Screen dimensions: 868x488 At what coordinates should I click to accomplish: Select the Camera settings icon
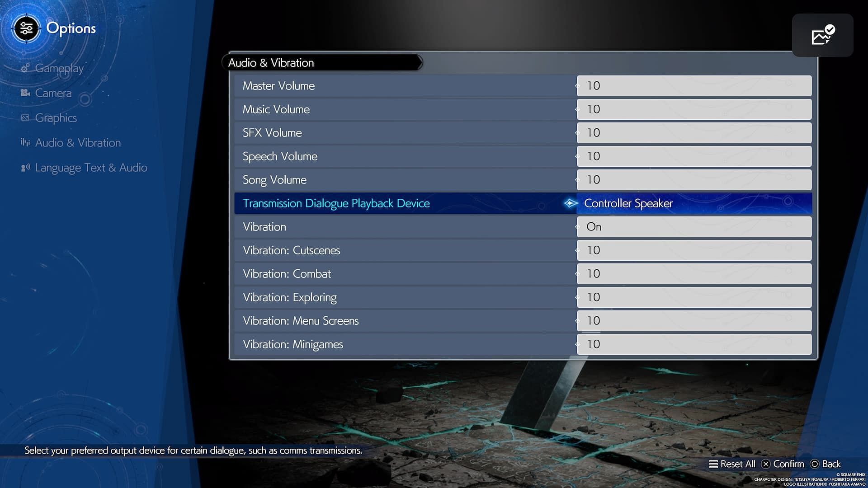pos(24,93)
